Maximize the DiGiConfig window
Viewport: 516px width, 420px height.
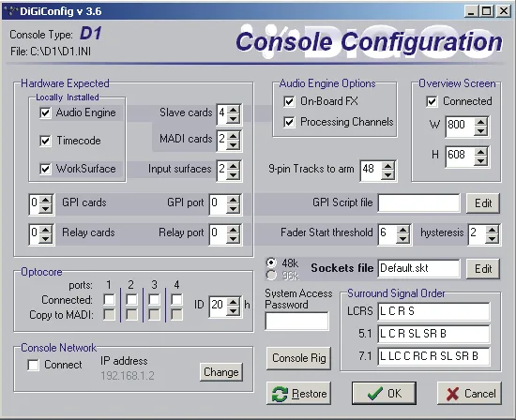pos(486,11)
